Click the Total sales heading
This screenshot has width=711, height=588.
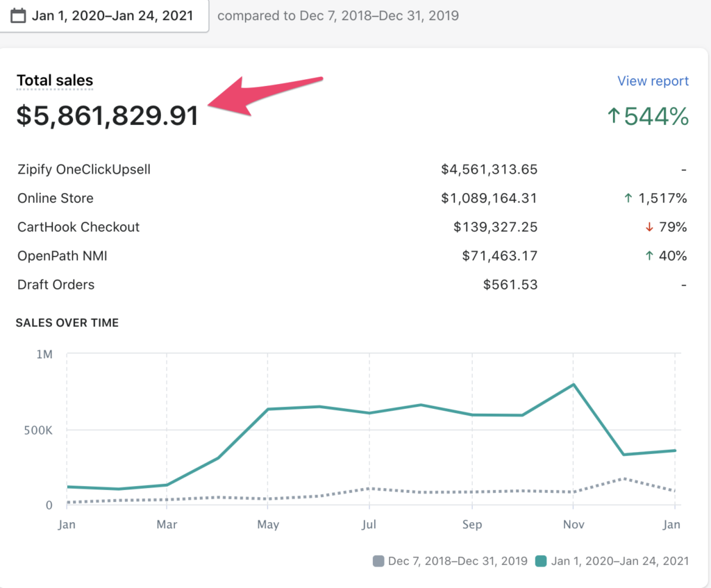click(55, 81)
